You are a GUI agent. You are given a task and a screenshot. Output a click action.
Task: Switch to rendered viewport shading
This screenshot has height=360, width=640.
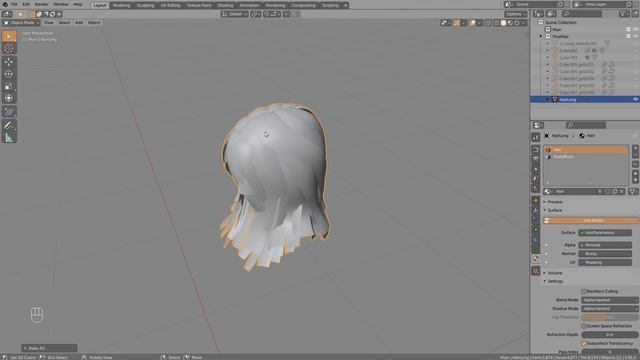pos(517,23)
